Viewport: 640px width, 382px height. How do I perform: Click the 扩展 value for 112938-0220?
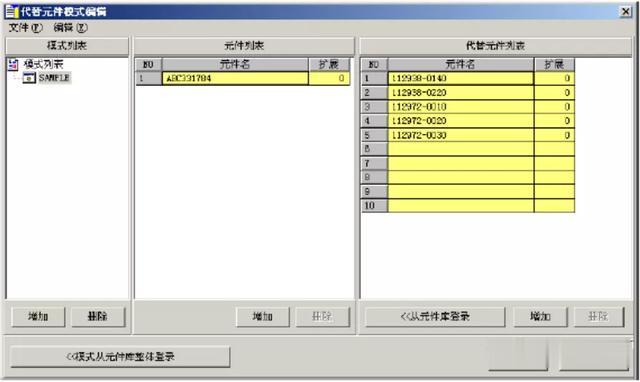click(554, 93)
